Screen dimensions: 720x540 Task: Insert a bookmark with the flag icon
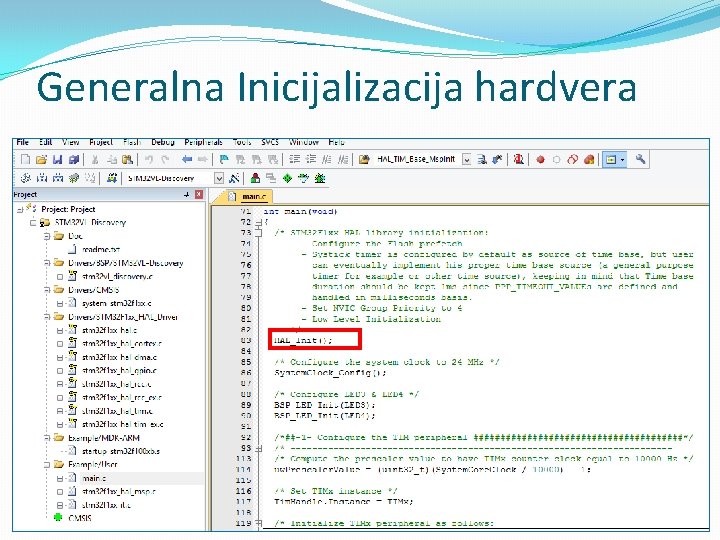coord(224,159)
